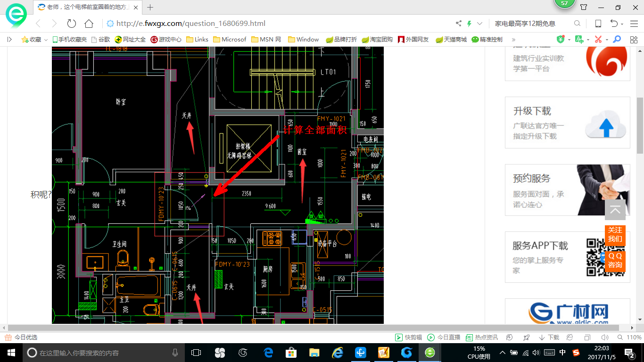The height and width of the screenshot is (362, 644).
Task: Open 快剪辑 in the status bar
Action: pos(408,337)
